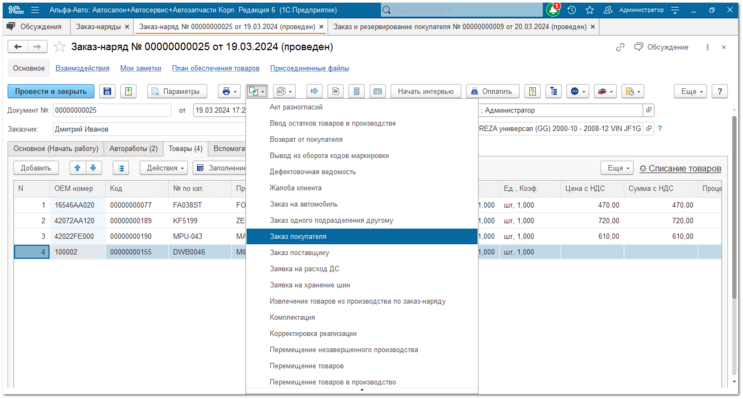
Task: Click the structure list icon after yellow document
Action: tap(553, 91)
